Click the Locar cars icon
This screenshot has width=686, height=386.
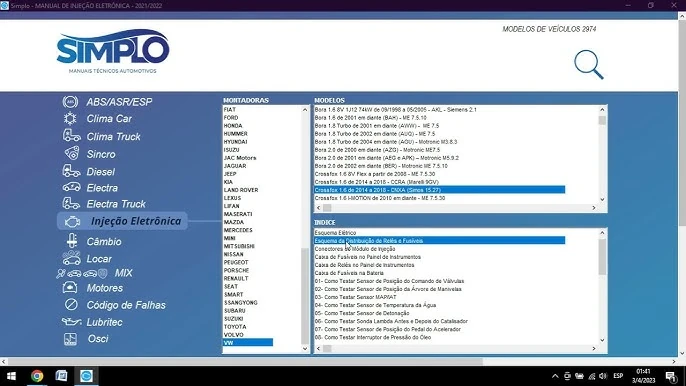[71, 258]
